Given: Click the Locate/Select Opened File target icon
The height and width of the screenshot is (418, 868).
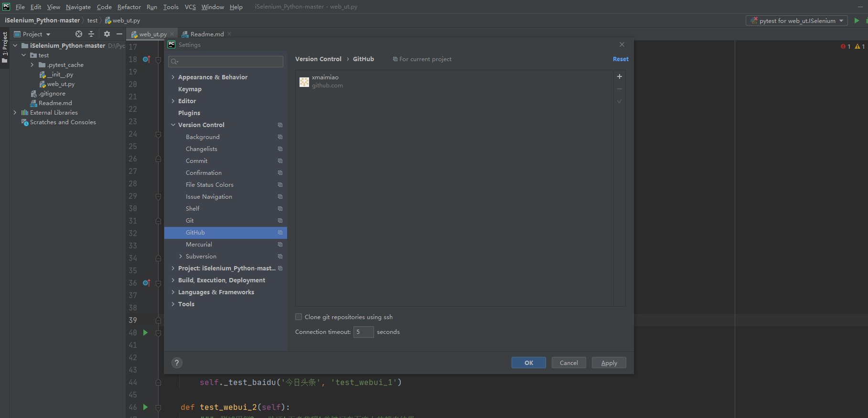Looking at the screenshot, I should click(79, 34).
